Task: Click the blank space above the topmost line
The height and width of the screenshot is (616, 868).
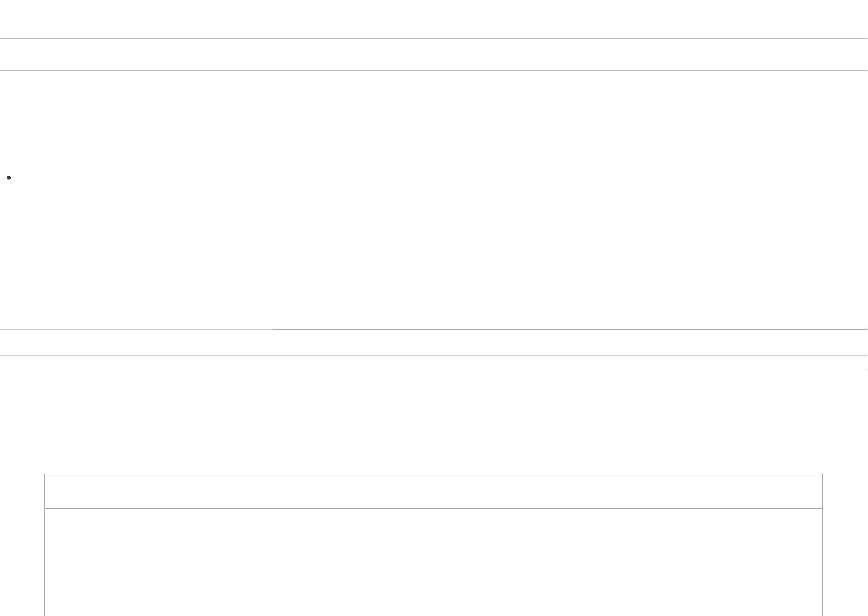Action: (x=433, y=19)
